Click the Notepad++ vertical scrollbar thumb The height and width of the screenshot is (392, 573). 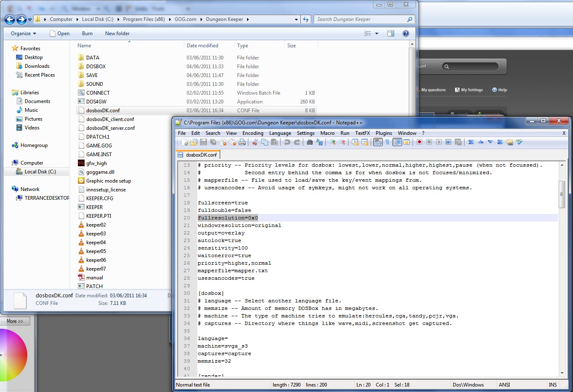(x=562, y=194)
